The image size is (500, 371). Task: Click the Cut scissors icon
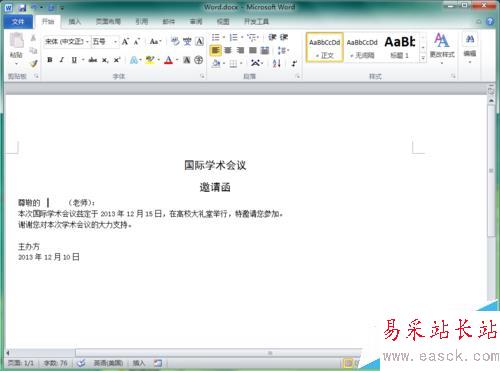point(33,38)
